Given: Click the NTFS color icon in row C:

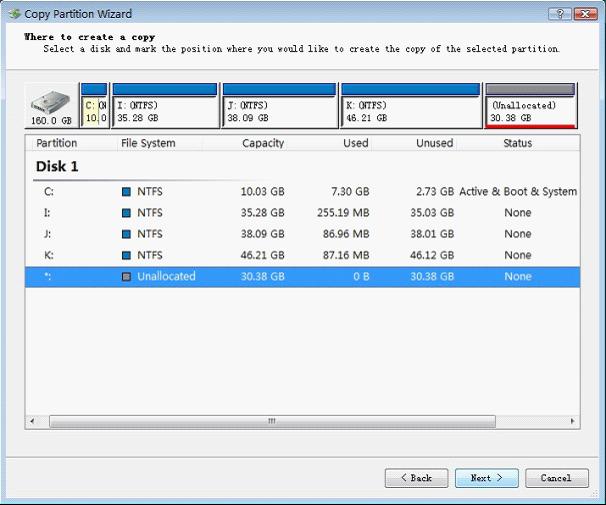Looking at the screenshot, I should pos(126,191).
